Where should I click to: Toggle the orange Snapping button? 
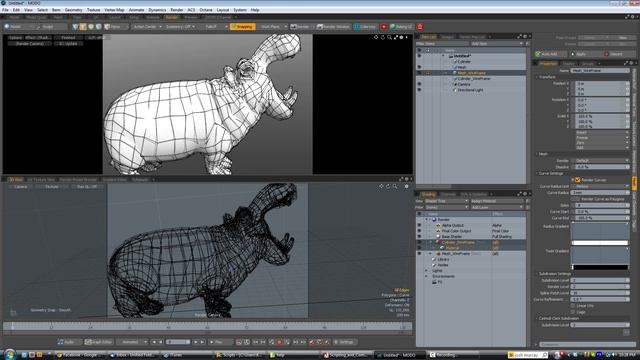tap(242, 27)
